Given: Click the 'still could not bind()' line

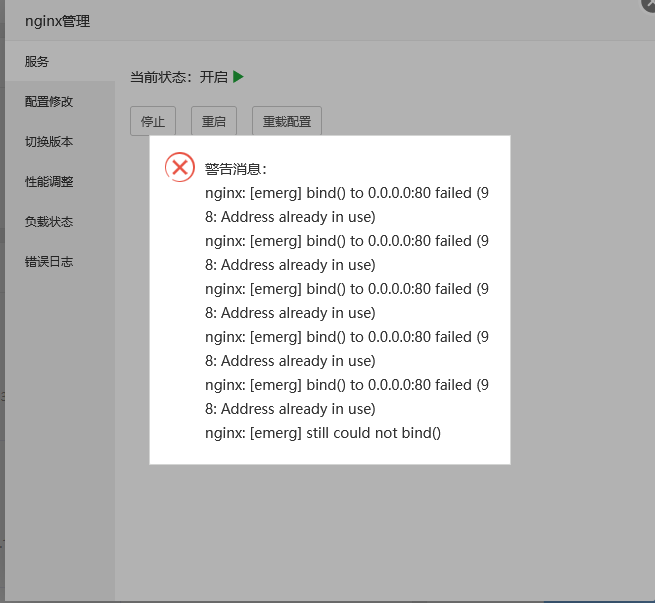Looking at the screenshot, I should 322,433.
